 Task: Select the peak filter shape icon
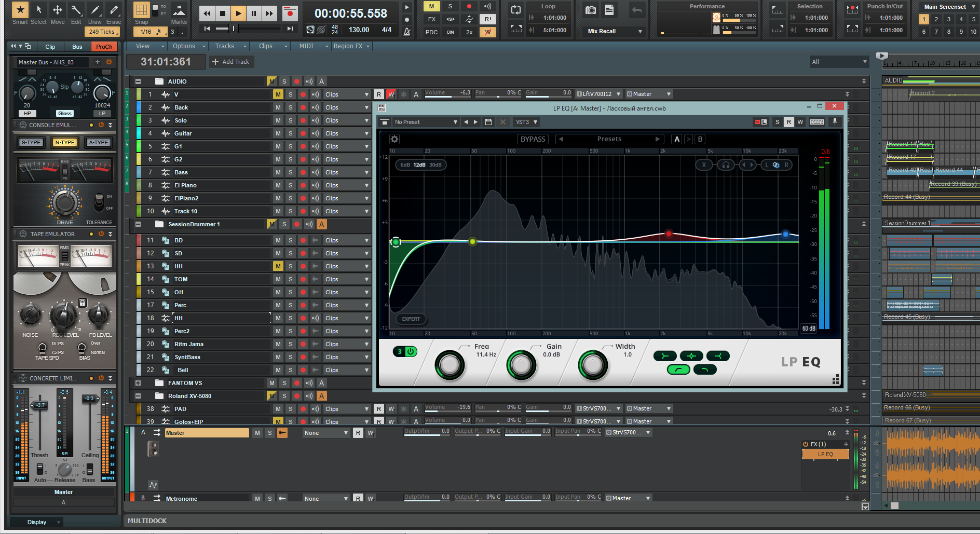[x=691, y=355]
